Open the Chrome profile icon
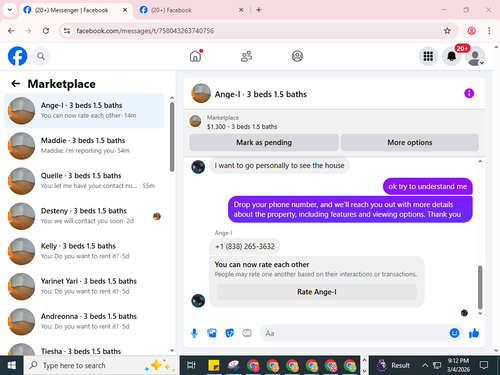The width and height of the screenshot is (500, 375). pyautogui.click(x=471, y=31)
